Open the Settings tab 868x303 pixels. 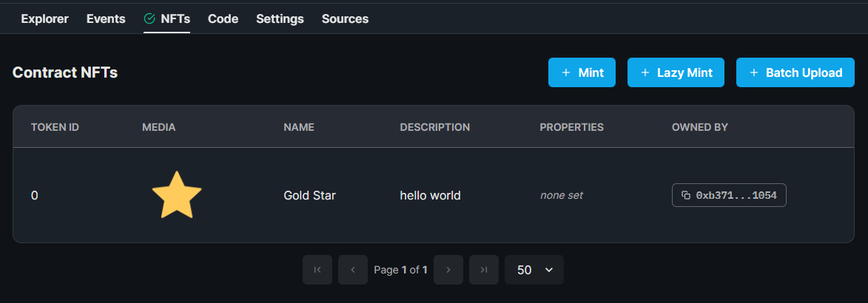click(280, 18)
